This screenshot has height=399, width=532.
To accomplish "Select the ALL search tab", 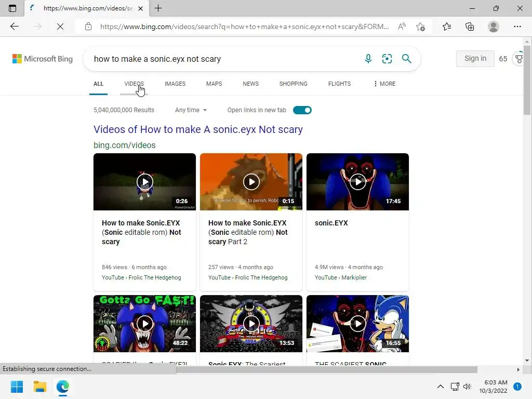I will click(98, 84).
